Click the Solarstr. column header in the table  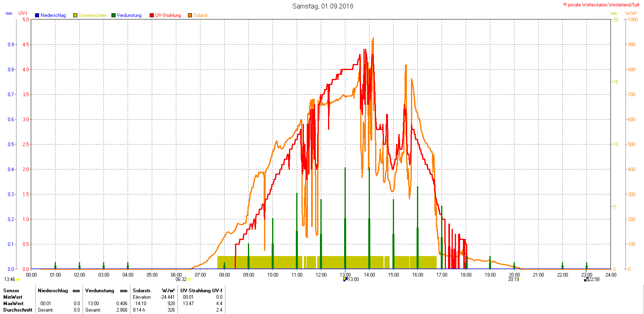(x=142, y=291)
